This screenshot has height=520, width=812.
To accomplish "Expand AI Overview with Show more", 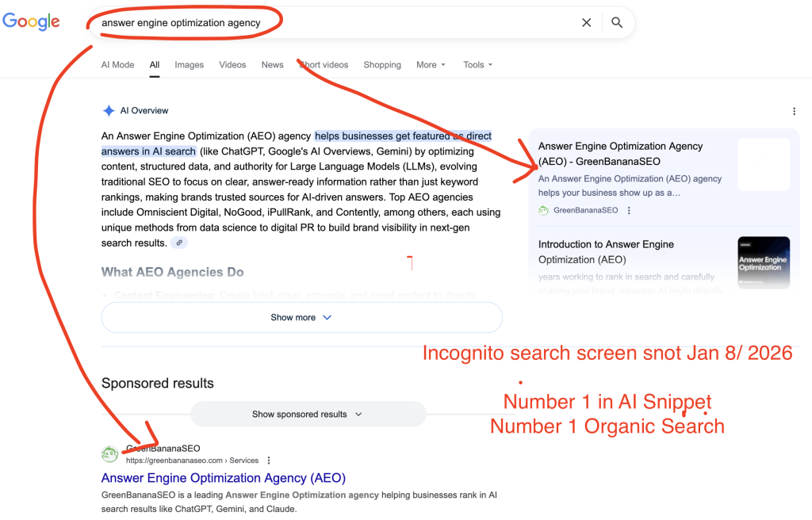I will pyautogui.click(x=302, y=318).
